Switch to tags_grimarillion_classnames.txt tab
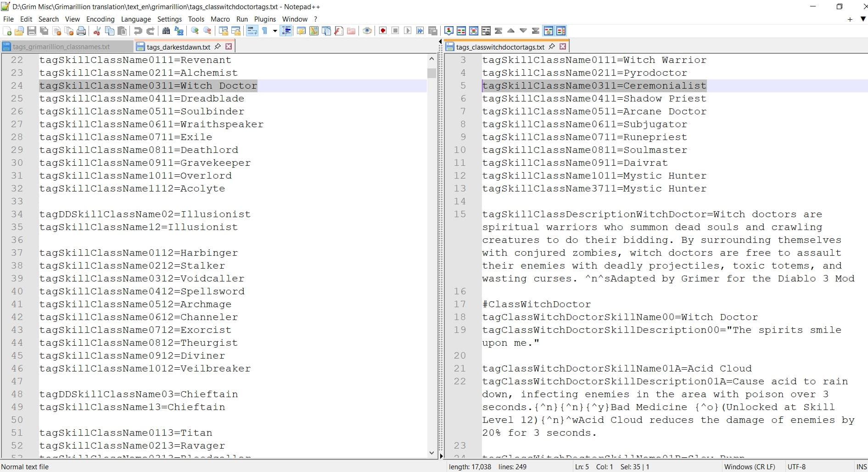 tap(61, 46)
